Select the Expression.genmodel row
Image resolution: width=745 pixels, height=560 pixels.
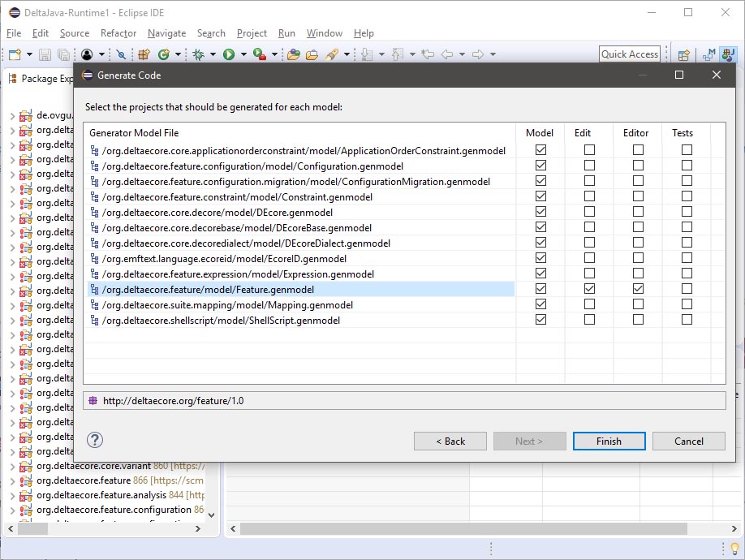click(x=301, y=274)
